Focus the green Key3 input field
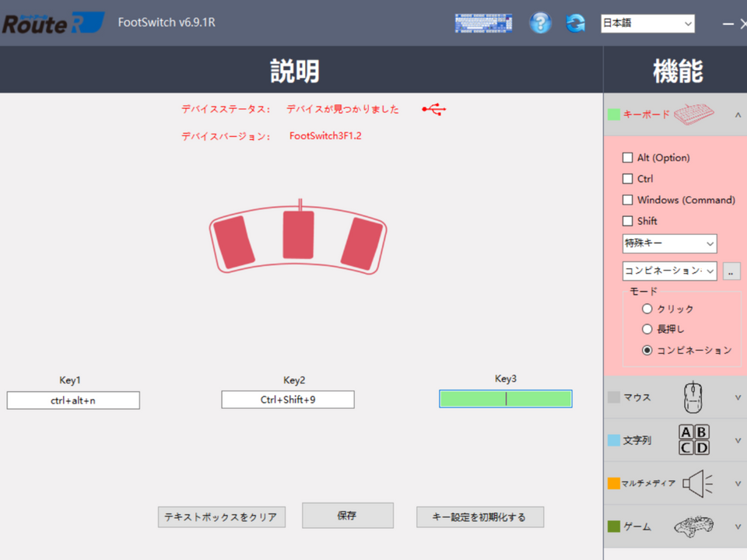Screen dimensions: 747x560 click(506, 399)
